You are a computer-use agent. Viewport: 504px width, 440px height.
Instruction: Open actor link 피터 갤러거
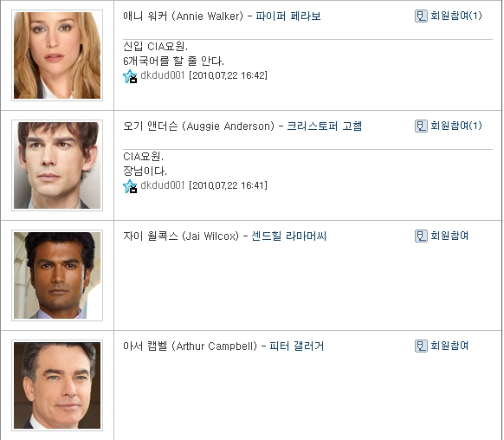tap(296, 346)
